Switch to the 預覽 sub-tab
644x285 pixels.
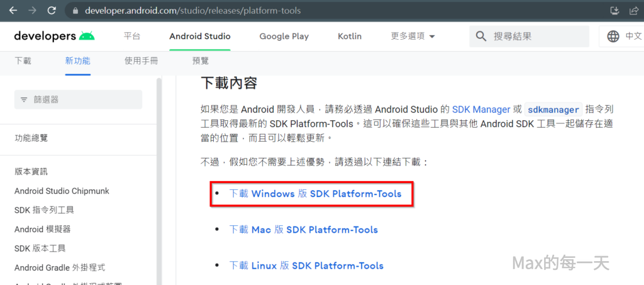coord(201,61)
